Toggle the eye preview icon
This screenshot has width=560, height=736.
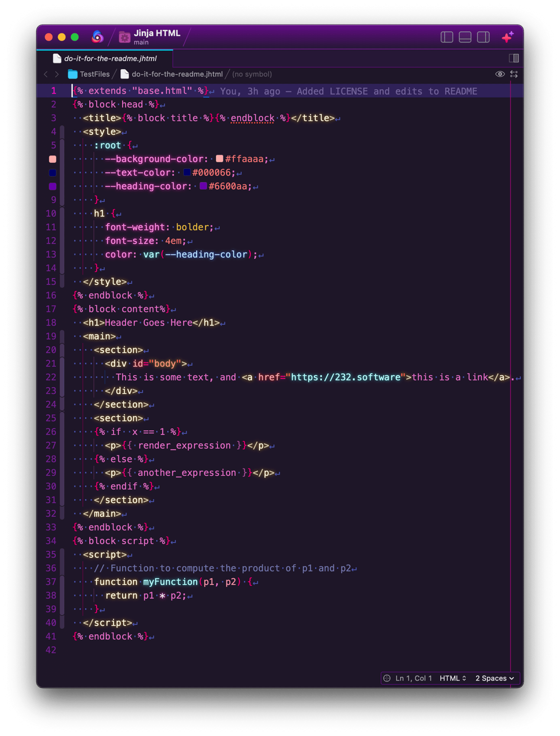click(500, 74)
